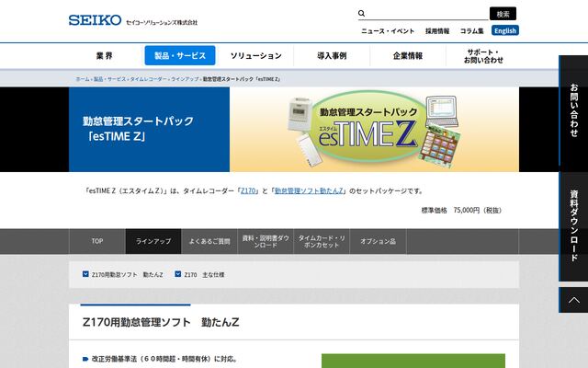Open 製品・サービス main menu
The height and width of the screenshot is (368, 588).
click(x=180, y=55)
